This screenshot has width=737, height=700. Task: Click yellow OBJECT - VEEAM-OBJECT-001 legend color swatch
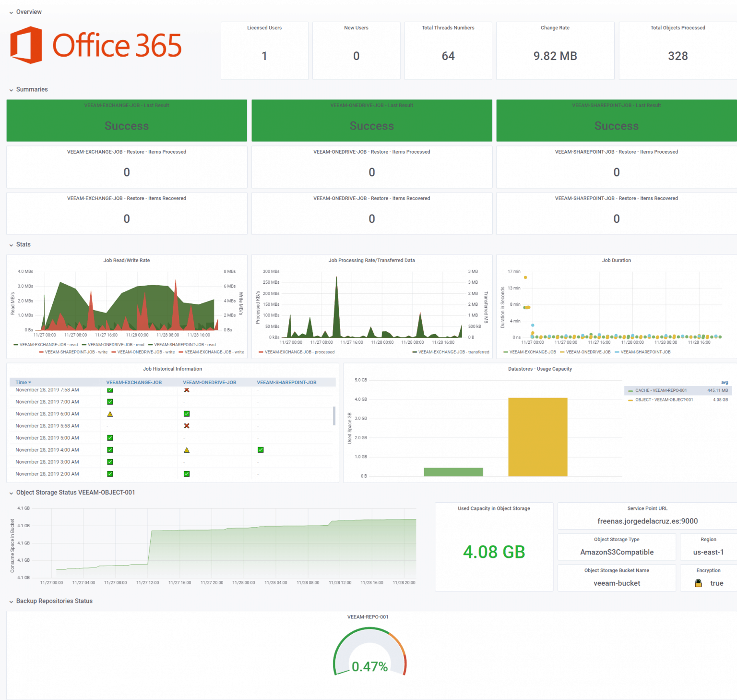(630, 400)
